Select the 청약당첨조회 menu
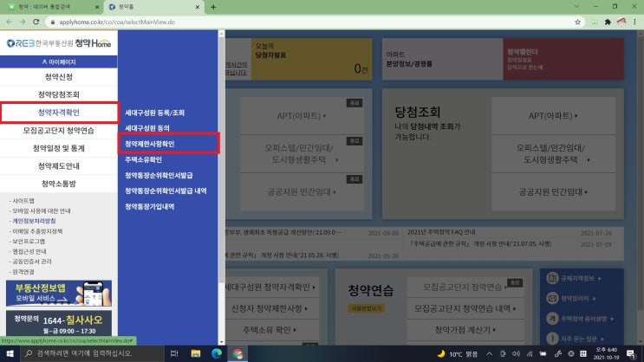 pos(59,94)
